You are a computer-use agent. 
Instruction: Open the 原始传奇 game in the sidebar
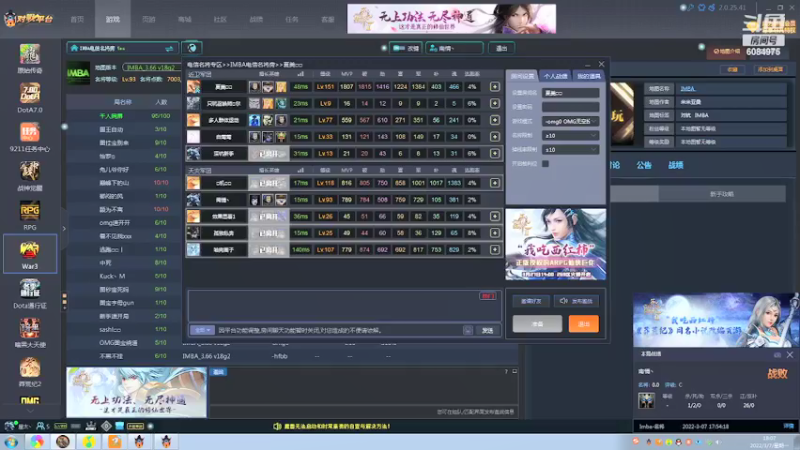pyautogui.click(x=30, y=59)
